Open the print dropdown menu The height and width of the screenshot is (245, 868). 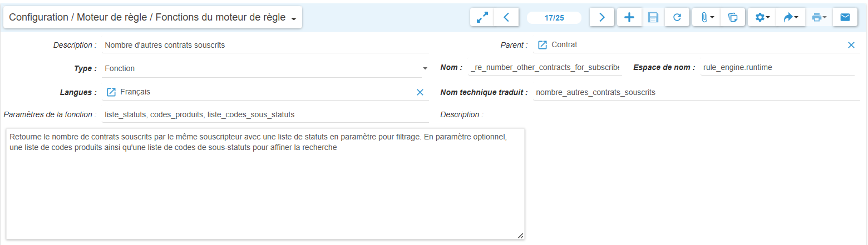coord(818,17)
